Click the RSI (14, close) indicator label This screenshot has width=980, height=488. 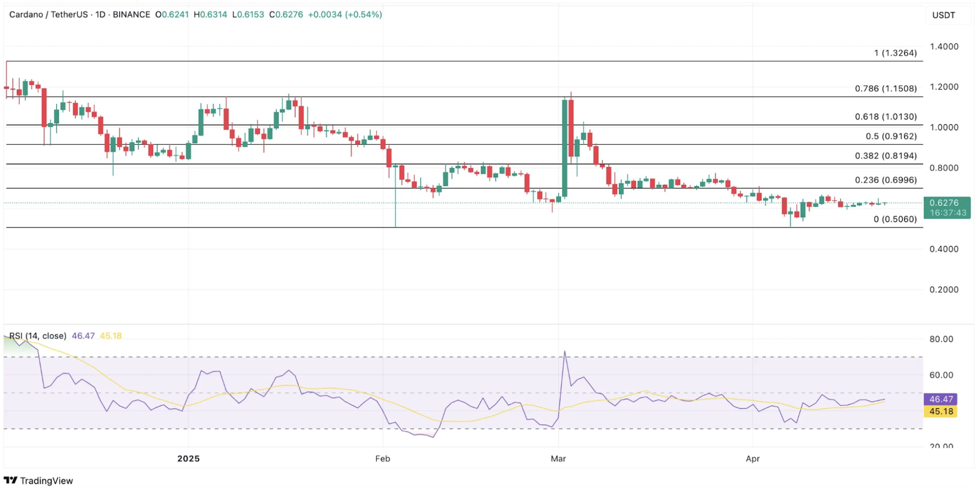point(38,336)
